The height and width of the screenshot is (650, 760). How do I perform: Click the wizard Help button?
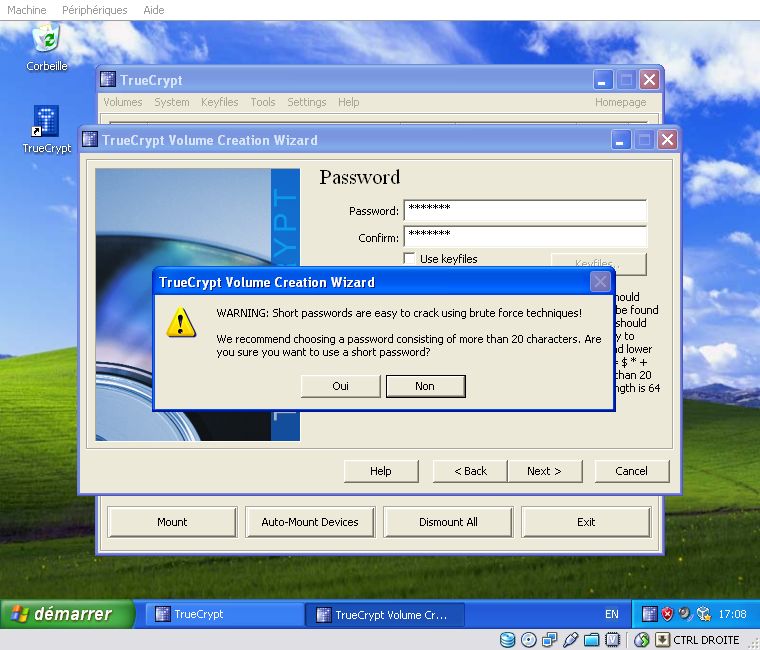coord(380,471)
